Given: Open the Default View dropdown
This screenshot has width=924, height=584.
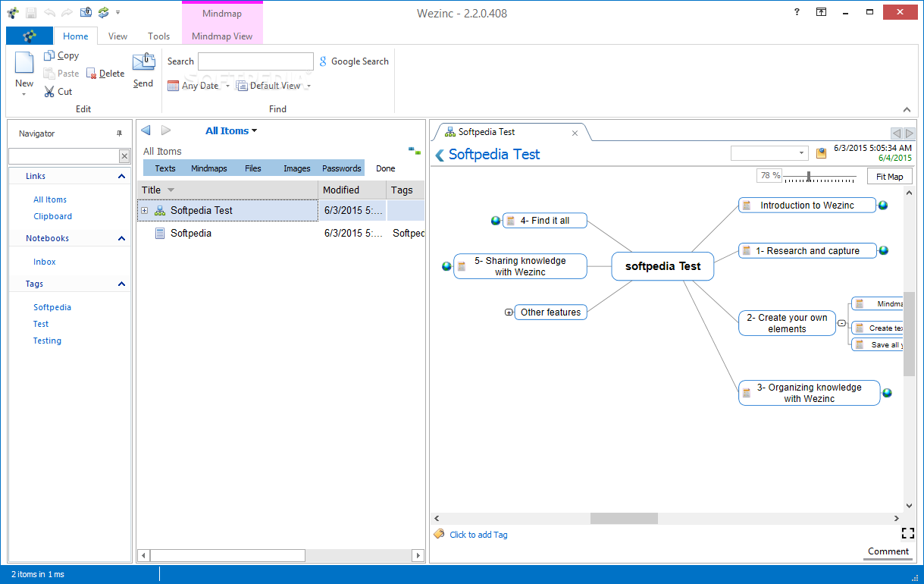Looking at the screenshot, I should [274, 86].
